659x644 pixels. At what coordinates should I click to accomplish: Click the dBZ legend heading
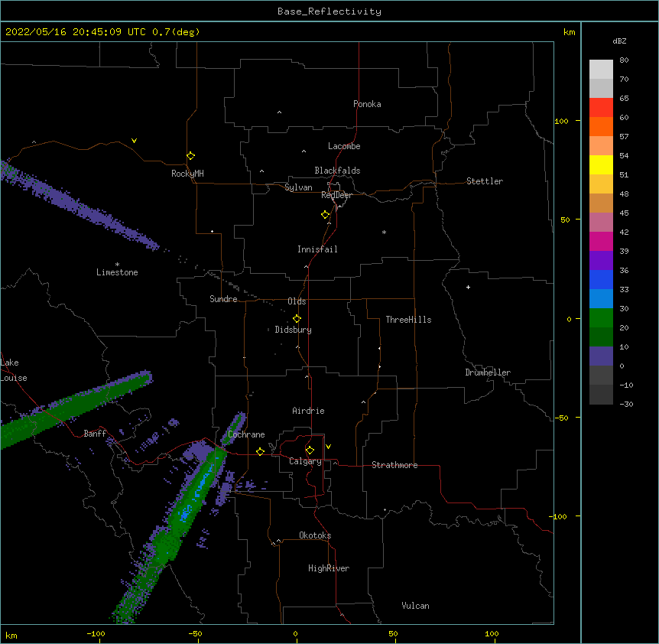coord(619,41)
